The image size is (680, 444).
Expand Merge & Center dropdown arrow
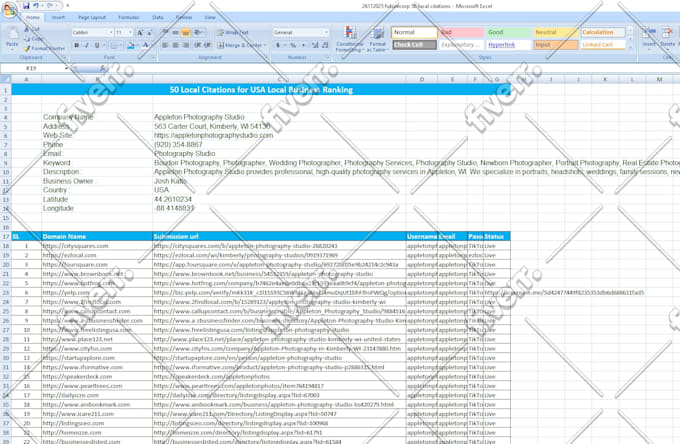point(265,45)
